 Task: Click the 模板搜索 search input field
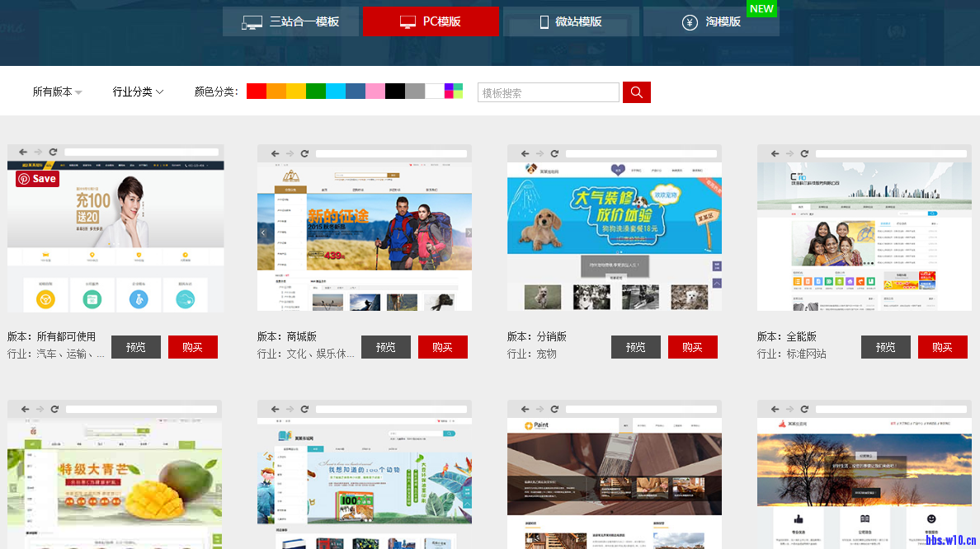pyautogui.click(x=548, y=92)
